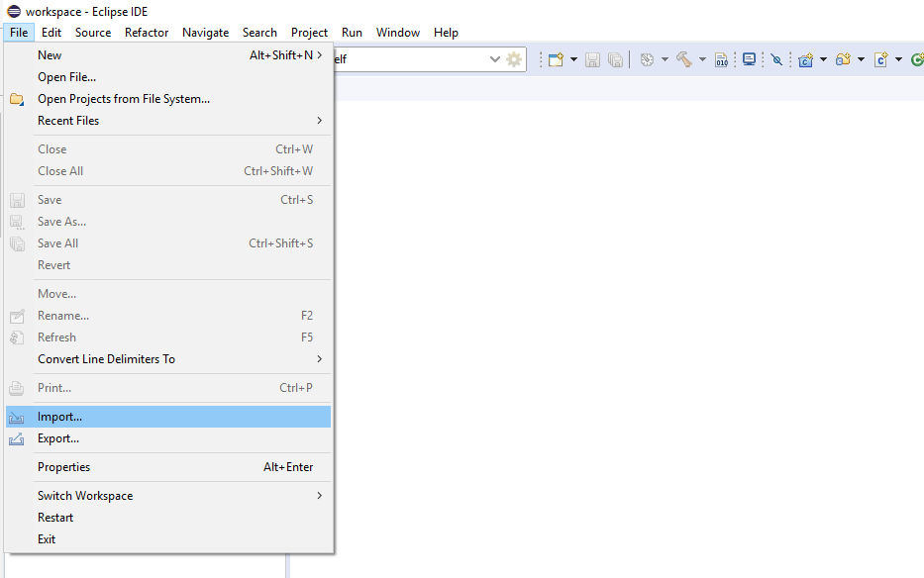Click the Refresh menu icon
This screenshot has width=924, height=578.
[17, 337]
